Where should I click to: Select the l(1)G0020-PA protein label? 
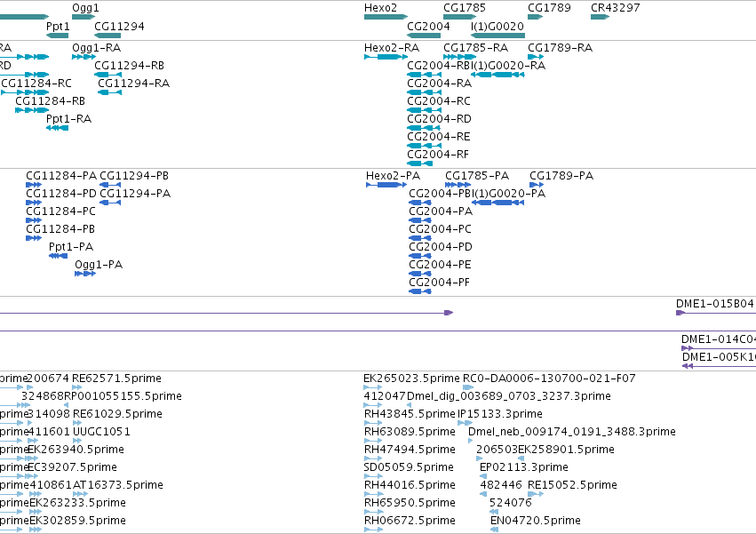(509, 194)
